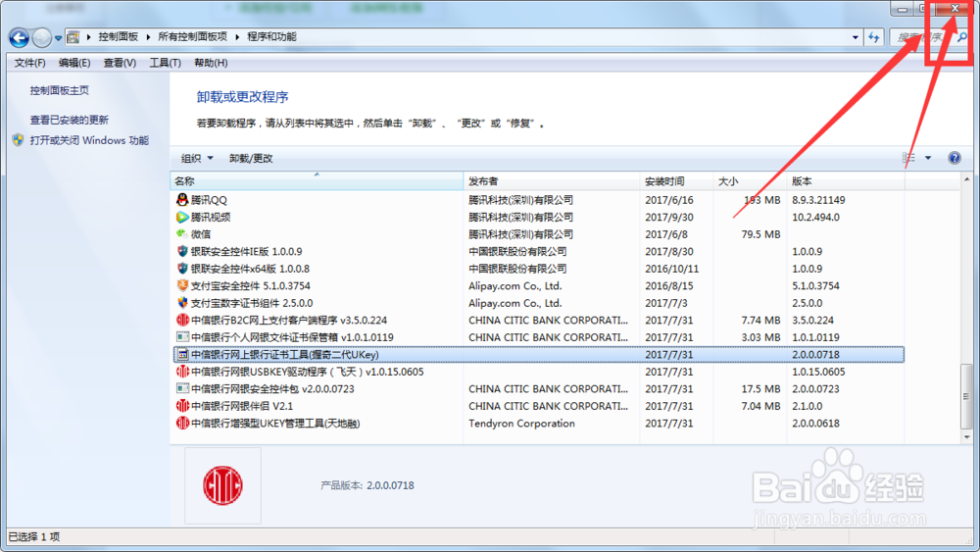Image resolution: width=980 pixels, height=552 pixels.
Task: Open 工具(T) menu
Action: [165, 63]
